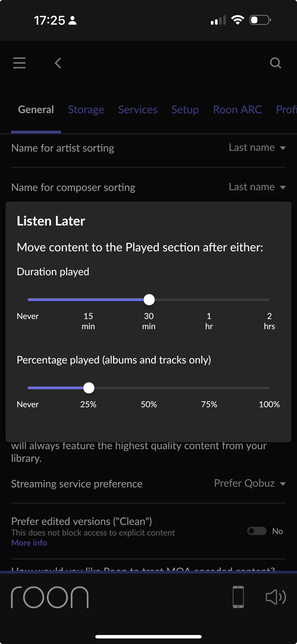Image resolution: width=297 pixels, height=644 pixels.
Task: Set Duration played slider to 1 hr
Action: [209, 300]
